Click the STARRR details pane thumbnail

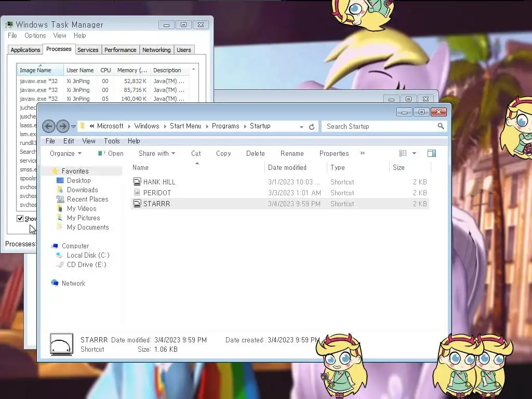tap(61, 344)
